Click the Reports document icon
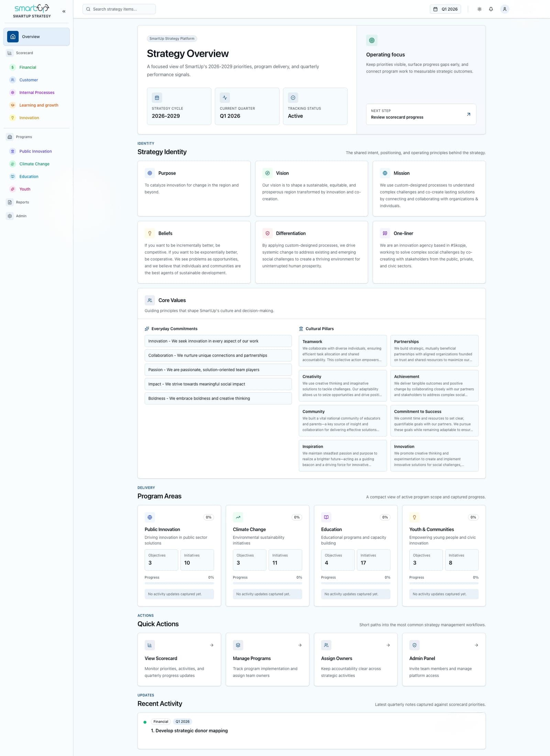This screenshot has width=550, height=756. 10,202
